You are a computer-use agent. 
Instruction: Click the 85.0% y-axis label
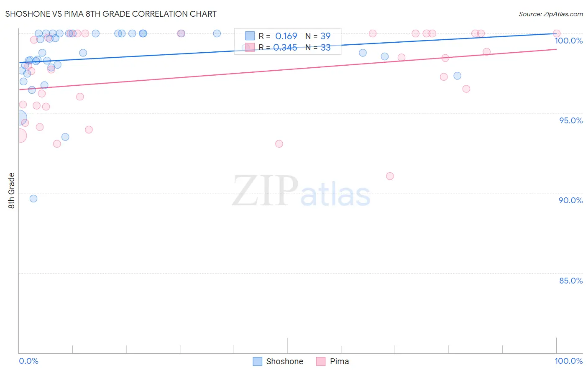coord(571,281)
